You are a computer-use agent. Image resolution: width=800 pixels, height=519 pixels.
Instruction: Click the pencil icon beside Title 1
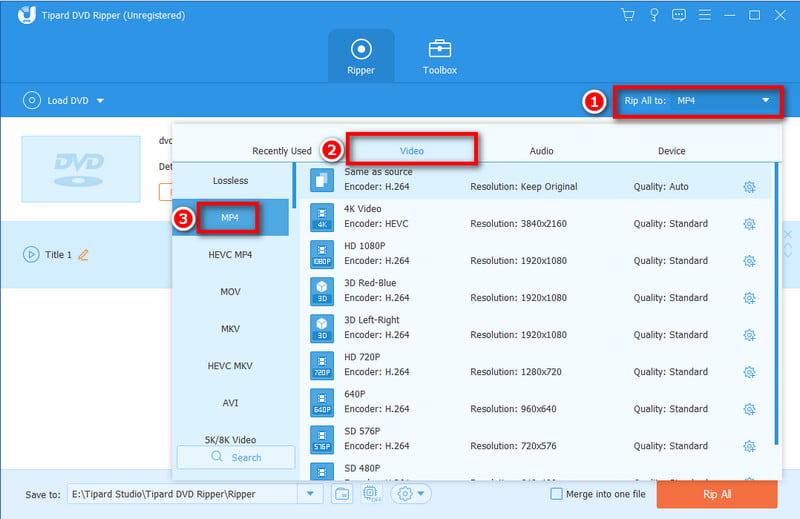(x=84, y=255)
